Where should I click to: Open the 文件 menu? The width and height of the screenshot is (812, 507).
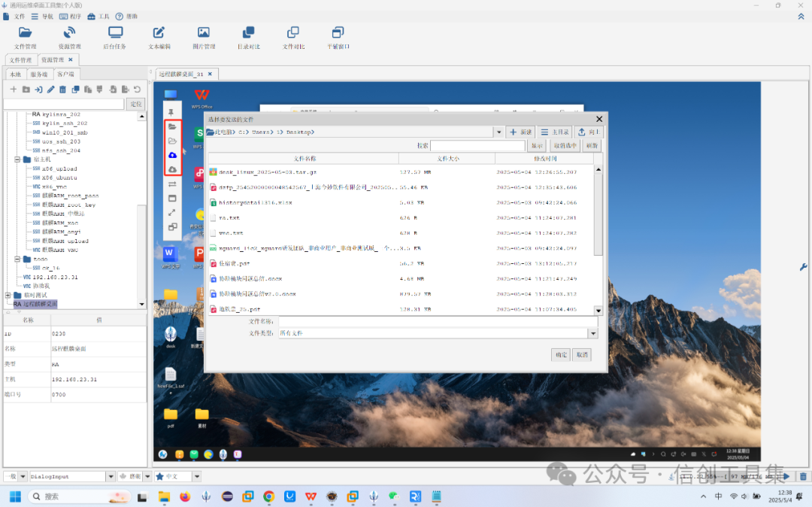click(x=14, y=17)
